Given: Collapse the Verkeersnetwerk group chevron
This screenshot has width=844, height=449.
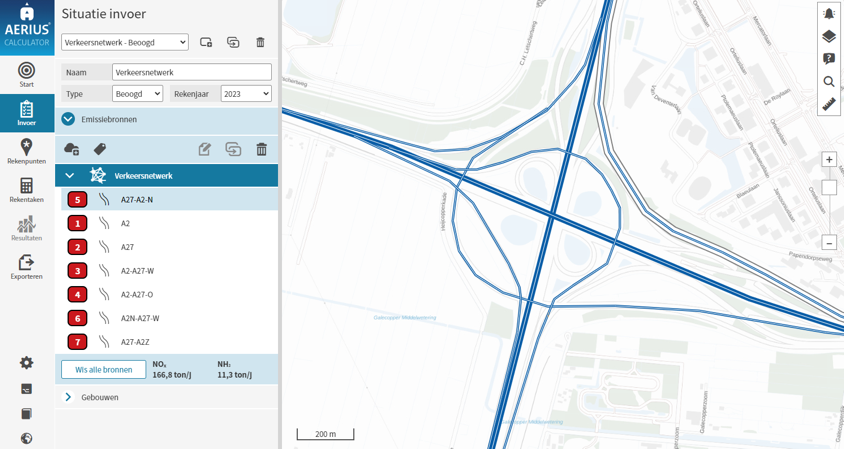Looking at the screenshot, I should [x=69, y=176].
